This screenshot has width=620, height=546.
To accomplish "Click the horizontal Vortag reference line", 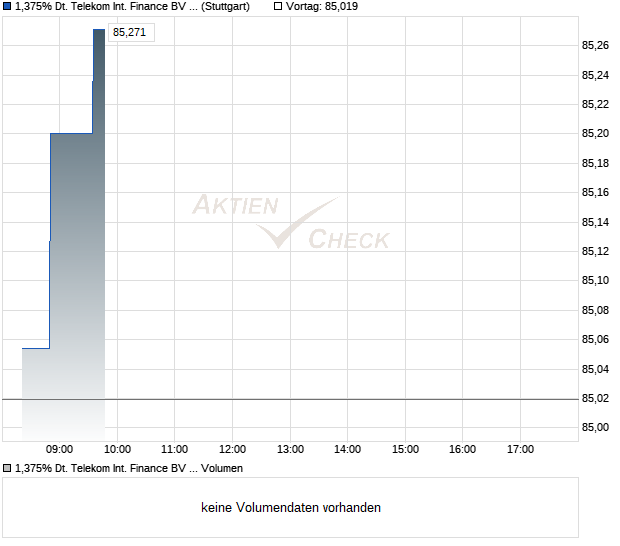I will pyautogui.click(x=290, y=399).
